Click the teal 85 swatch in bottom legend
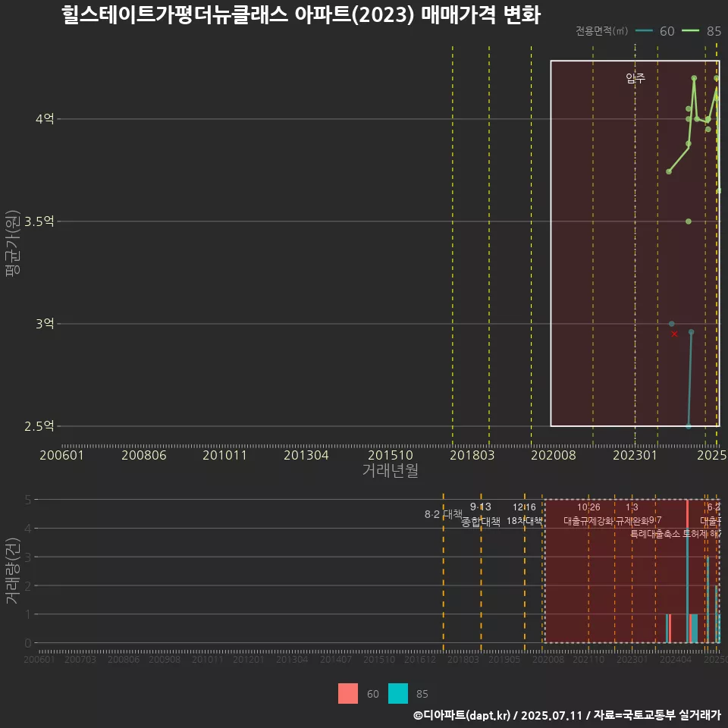 point(398,693)
